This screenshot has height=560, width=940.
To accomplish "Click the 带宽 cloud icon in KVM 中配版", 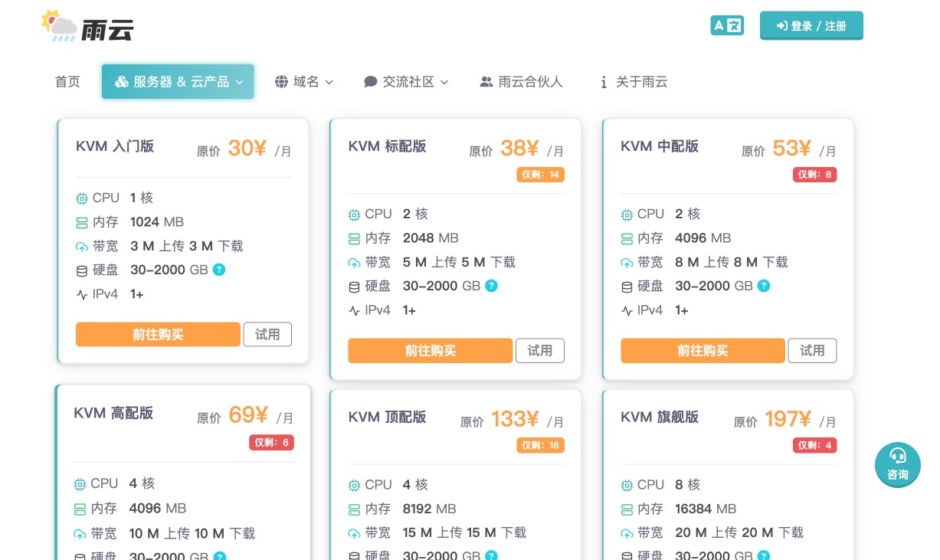I will click(x=627, y=263).
